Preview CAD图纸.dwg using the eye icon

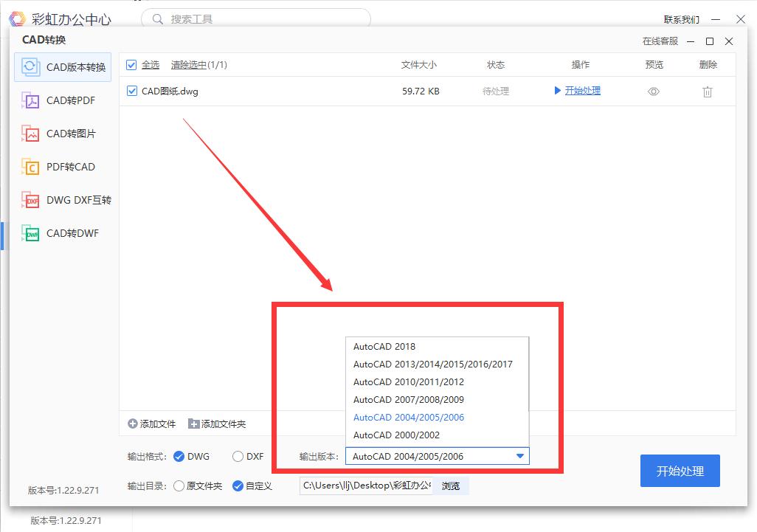coord(653,91)
